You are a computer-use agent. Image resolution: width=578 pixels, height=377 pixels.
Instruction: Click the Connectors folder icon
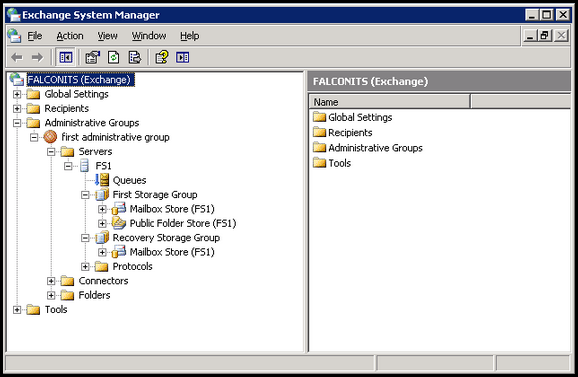[67, 281]
